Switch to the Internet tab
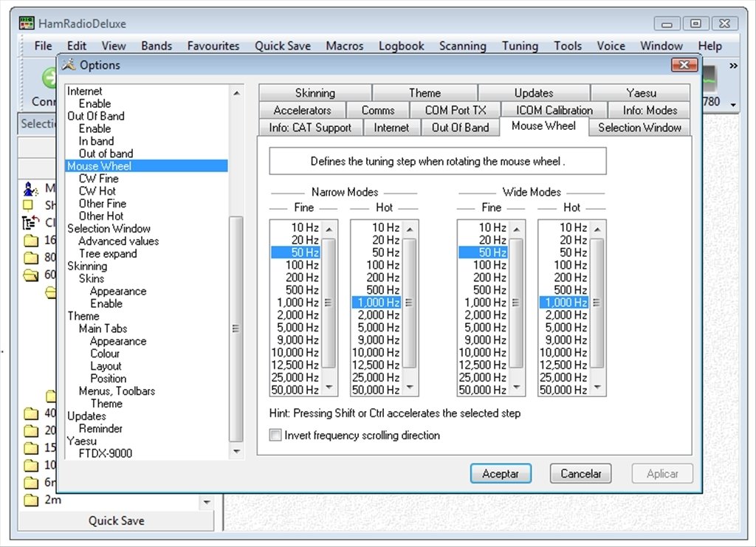Viewport: 756px width, 547px height. pos(391,127)
